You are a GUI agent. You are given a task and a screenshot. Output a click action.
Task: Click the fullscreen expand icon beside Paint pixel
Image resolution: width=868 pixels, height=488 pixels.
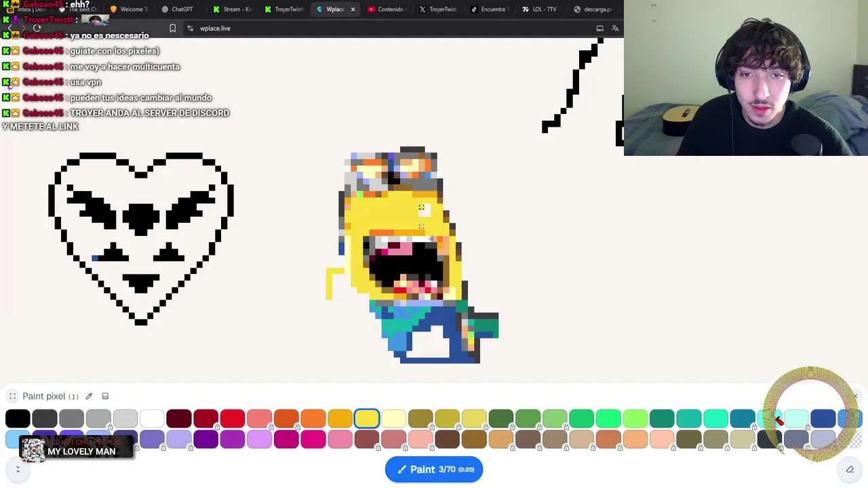click(12, 396)
